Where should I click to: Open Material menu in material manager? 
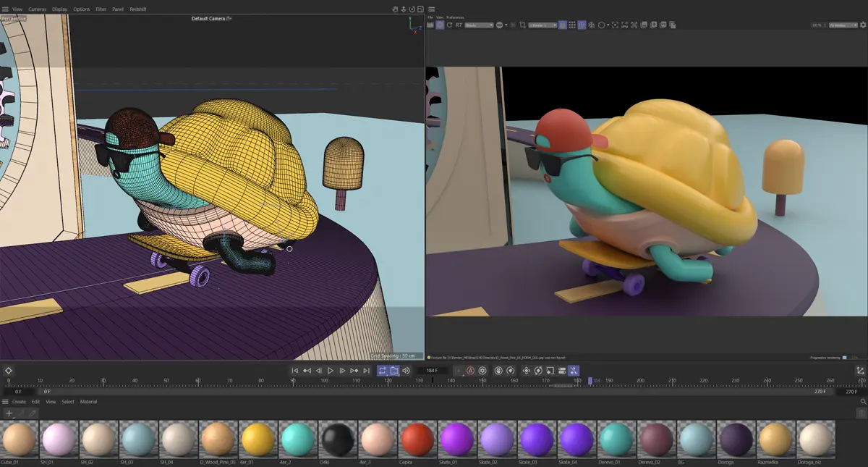(x=88, y=402)
